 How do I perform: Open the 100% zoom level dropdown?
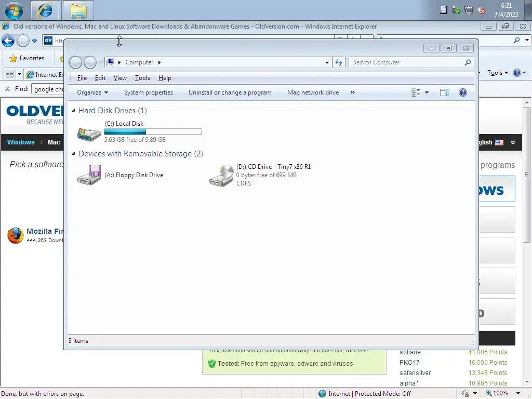click(x=518, y=394)
